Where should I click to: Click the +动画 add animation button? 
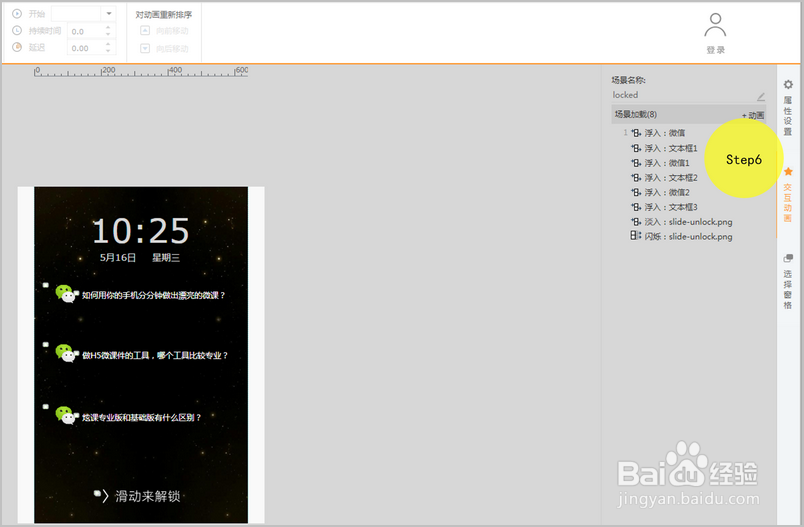(x=753, y=115)
